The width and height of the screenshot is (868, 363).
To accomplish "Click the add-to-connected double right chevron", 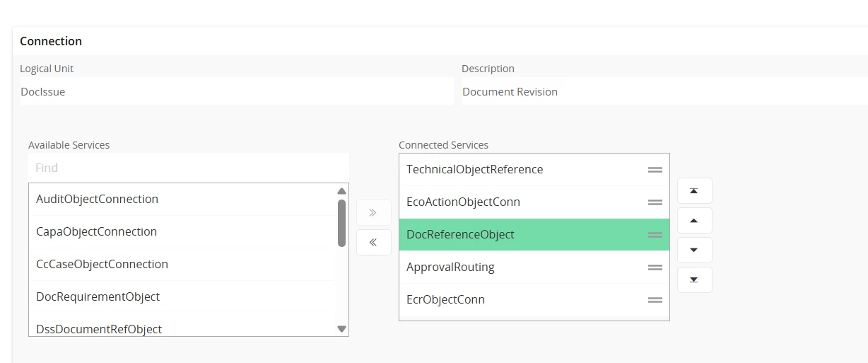I will [x=373, y=212].
